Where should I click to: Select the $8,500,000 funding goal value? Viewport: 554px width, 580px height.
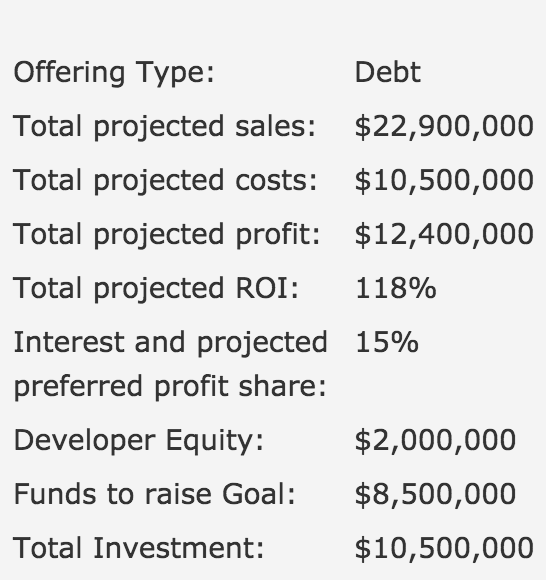(x=435, y=495)
